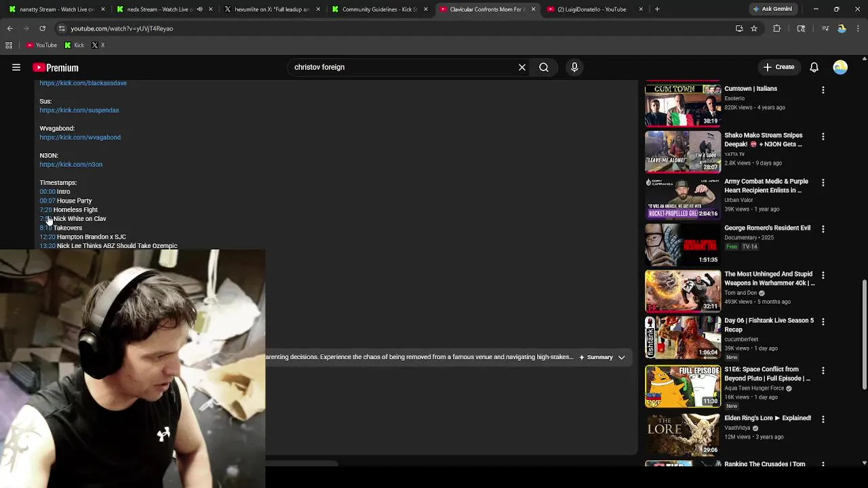The width and height of the screenshot is (868, 488).
Task: Open the X bookmark
Action: coord(98,45)
